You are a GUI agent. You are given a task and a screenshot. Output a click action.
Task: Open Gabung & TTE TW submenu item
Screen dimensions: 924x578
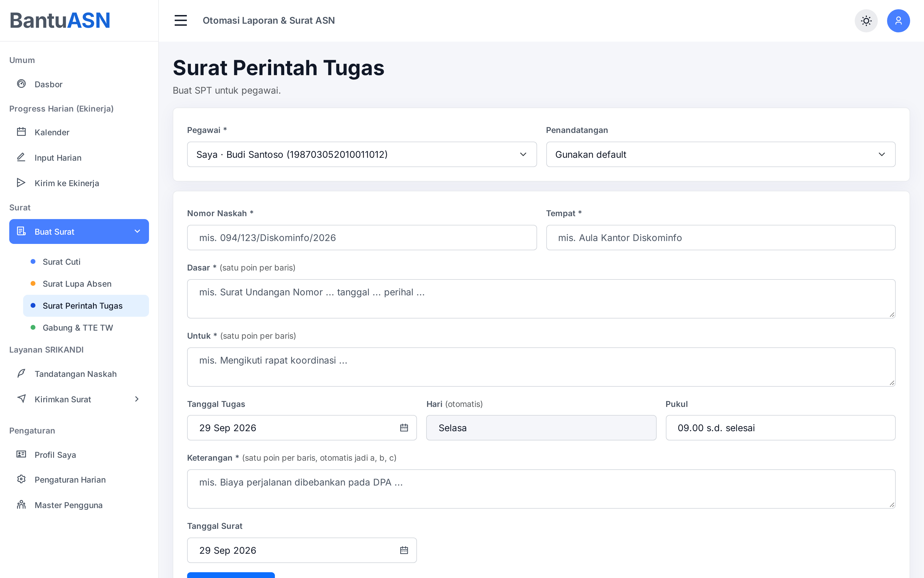pos(86,328)
